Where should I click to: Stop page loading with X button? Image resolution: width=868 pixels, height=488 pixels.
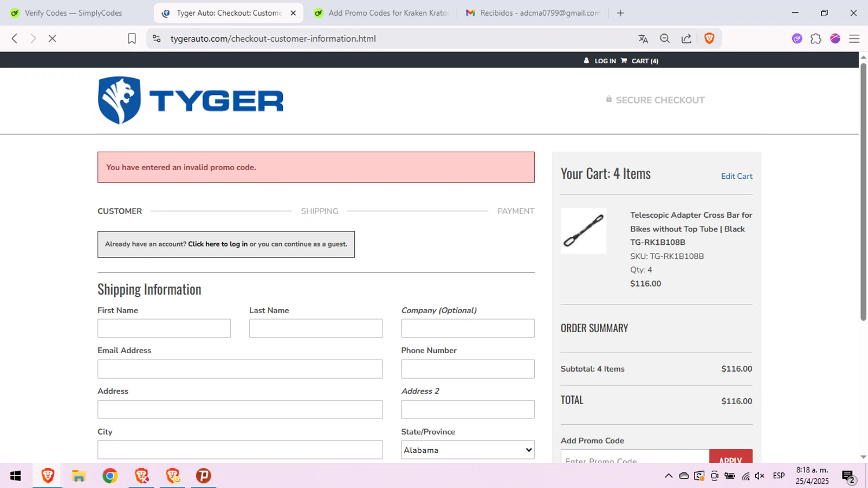(x=52, y=39)
